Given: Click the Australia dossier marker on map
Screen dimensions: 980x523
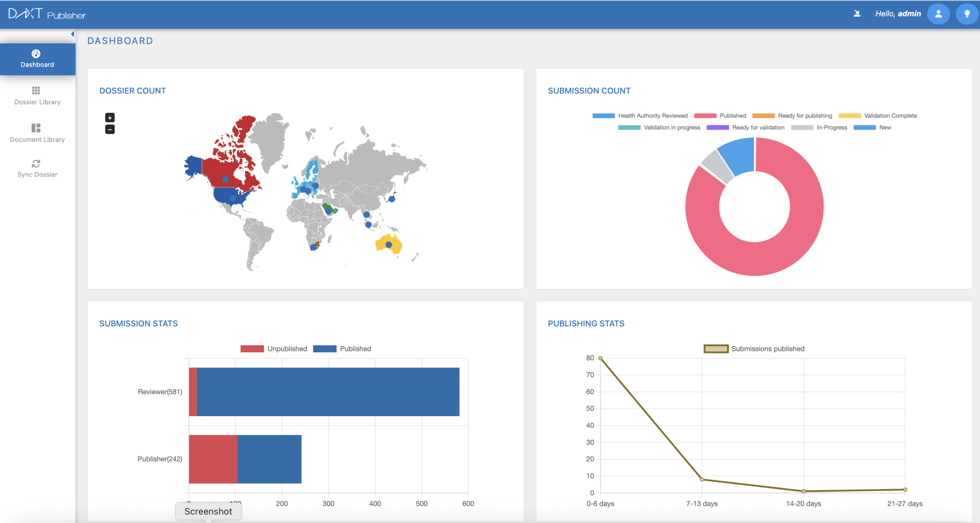Looking at the screenshot, I should click(x=389, y=244).
